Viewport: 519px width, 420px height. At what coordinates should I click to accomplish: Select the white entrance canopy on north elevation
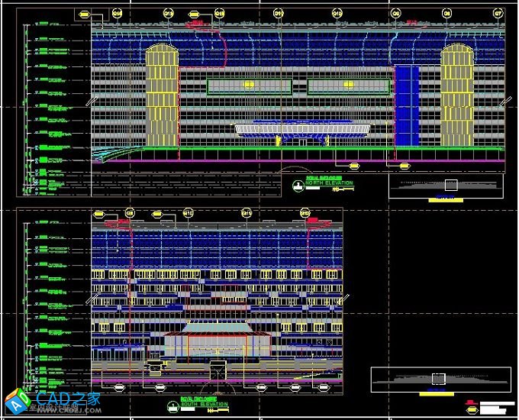click(x=302, y=129)
